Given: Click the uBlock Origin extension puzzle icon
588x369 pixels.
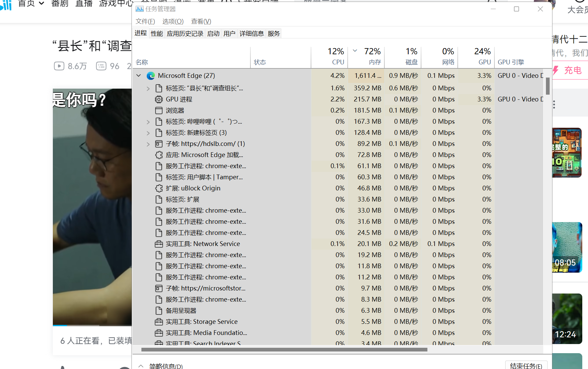Looking at the screenshot, I should (159, 188).
